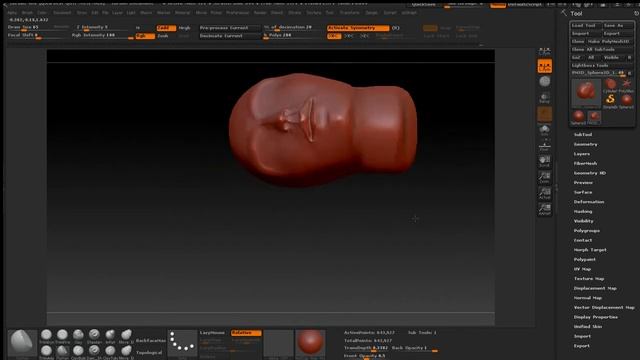Viewport: 640px width, 360px height.
Task: Click the dim orange square shelf icon
Action: [544, 114]
